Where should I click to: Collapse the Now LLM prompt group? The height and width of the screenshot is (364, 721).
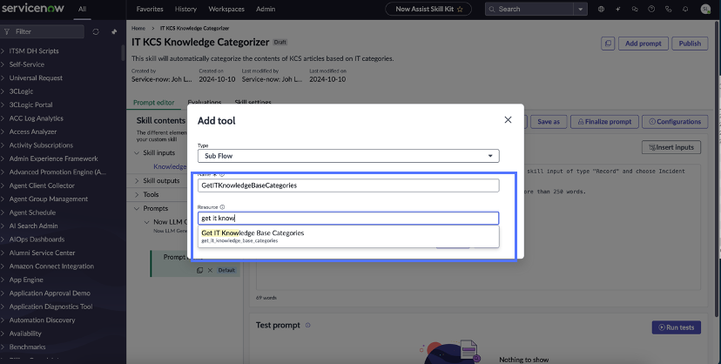click(147, 222)
